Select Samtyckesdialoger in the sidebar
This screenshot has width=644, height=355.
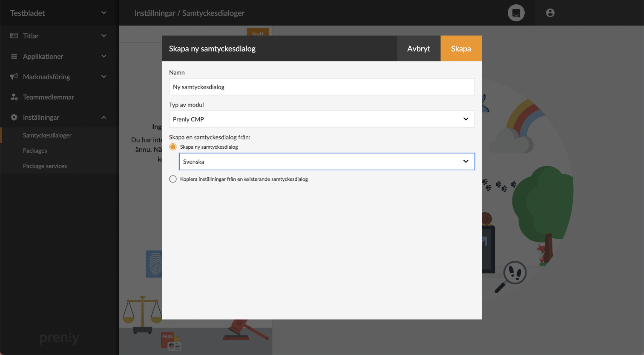point(47,136)
